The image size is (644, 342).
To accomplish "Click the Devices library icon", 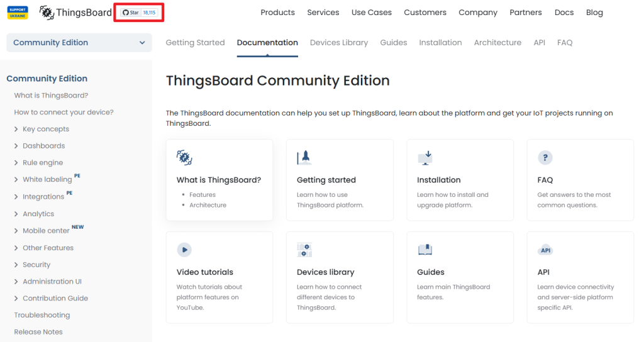I will click(304, 250).
